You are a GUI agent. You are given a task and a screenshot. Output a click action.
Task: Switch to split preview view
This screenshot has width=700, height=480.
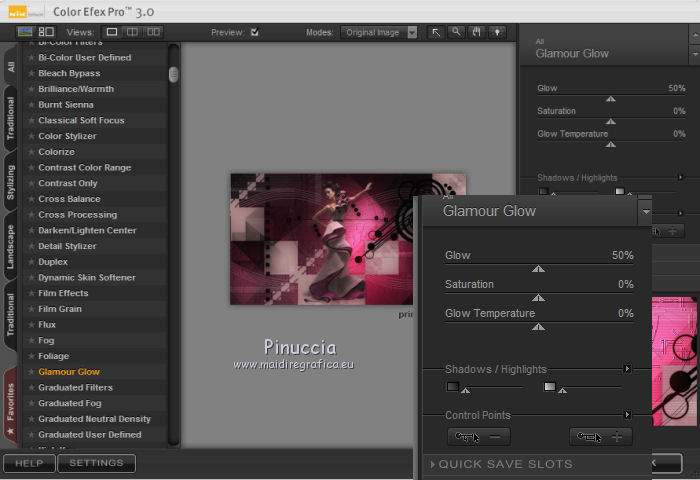132,32
